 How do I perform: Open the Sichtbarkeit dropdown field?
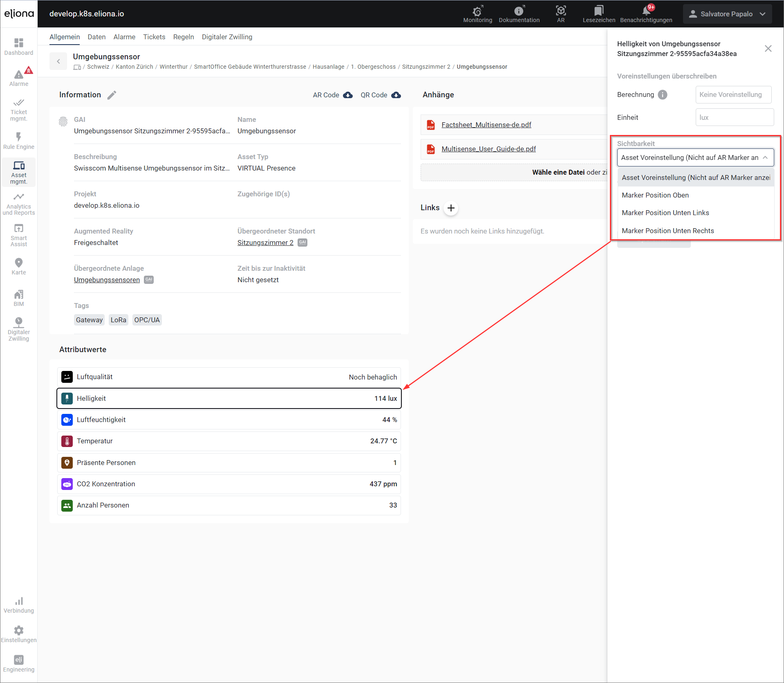click(695, 157)
